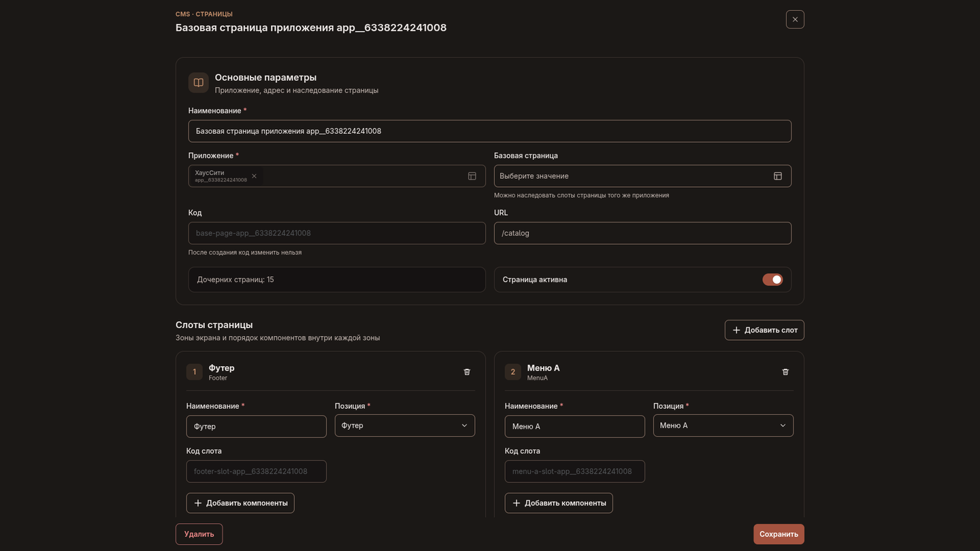Toggle the Страница активна switch
The height and width of the screenshot is (551, 980).
coord(772,280)
